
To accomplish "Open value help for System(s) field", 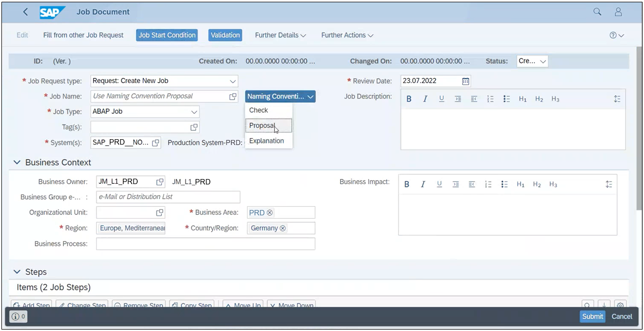I will 156,143.
